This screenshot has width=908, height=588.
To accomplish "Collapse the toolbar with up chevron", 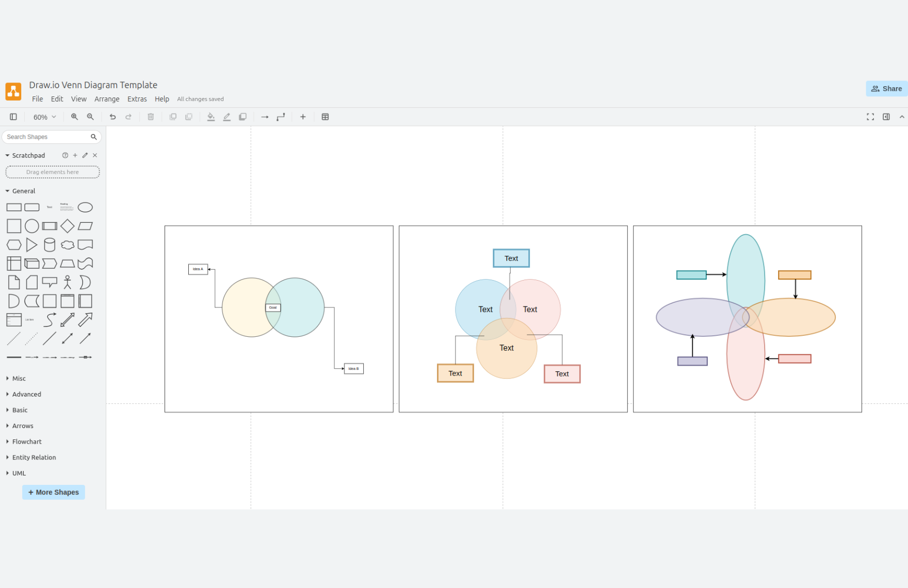I will [x=902, y=117].
